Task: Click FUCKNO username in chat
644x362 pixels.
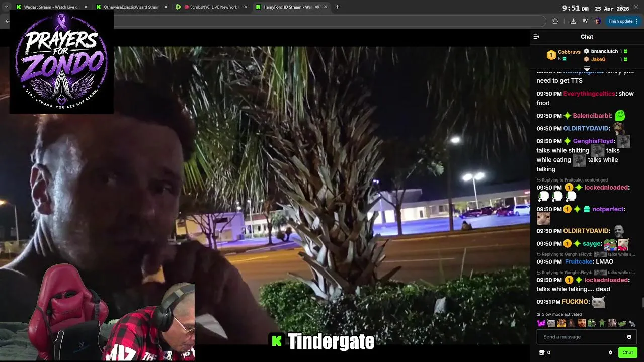Action: pos(575,302)
